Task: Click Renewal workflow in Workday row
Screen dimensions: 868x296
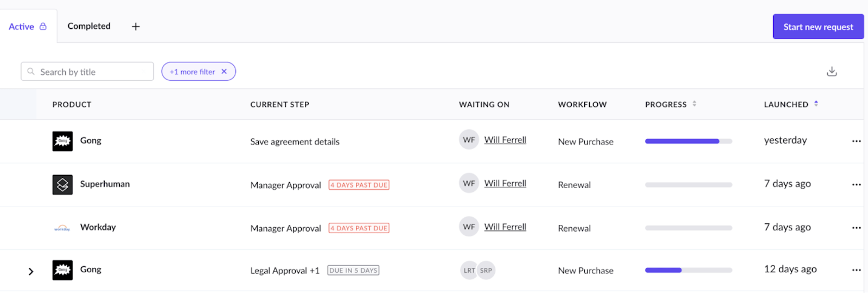Action: (x=574, y=228)
